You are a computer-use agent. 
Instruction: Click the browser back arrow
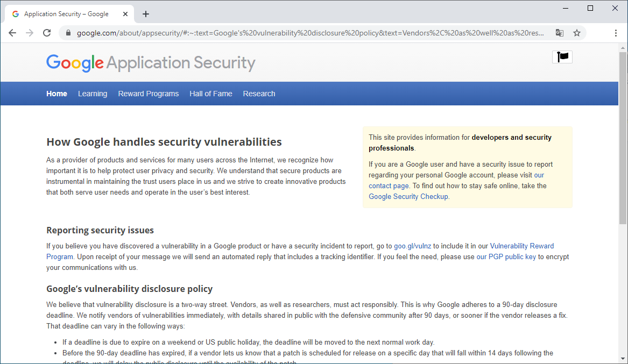[12, 33]
